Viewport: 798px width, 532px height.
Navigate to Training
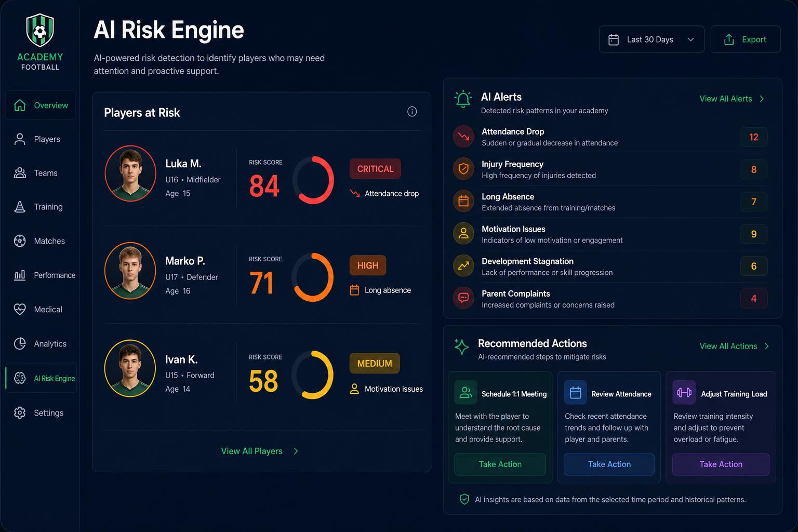[41, 207]
